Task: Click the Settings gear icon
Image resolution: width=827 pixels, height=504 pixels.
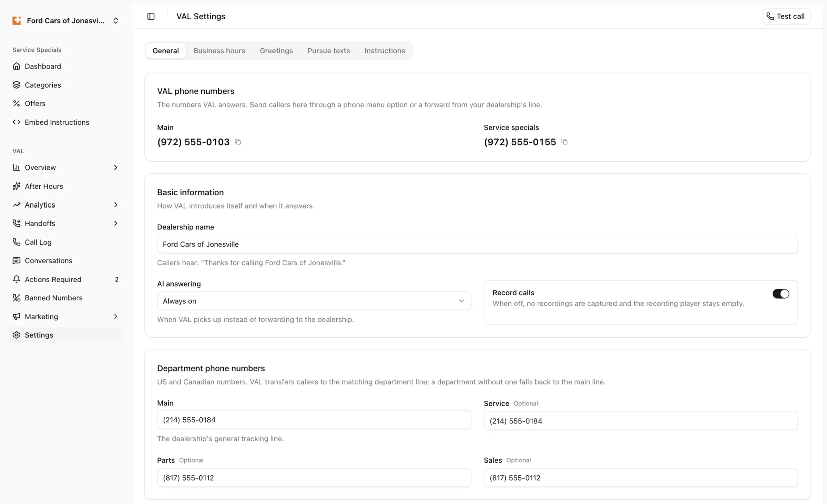Action: coord(16,335)
